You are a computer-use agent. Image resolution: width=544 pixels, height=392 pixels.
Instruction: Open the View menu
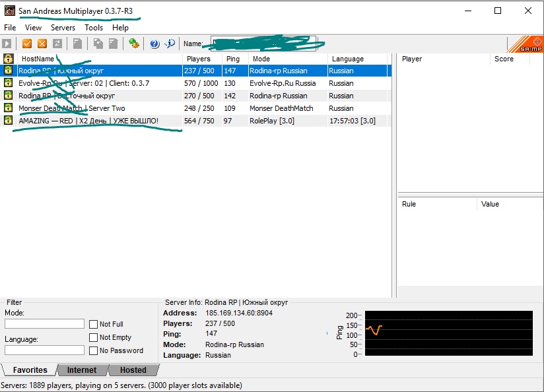pos(33,28)
